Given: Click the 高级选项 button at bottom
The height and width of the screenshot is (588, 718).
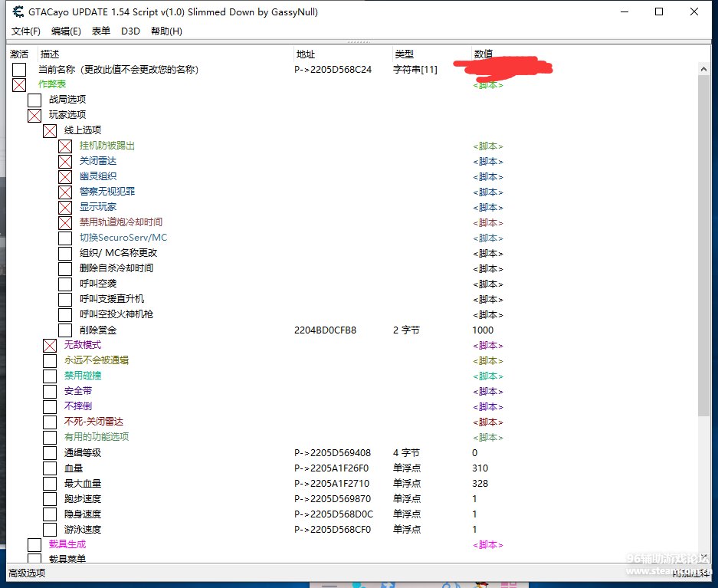Looking at the screenshot, I should 27,573.
